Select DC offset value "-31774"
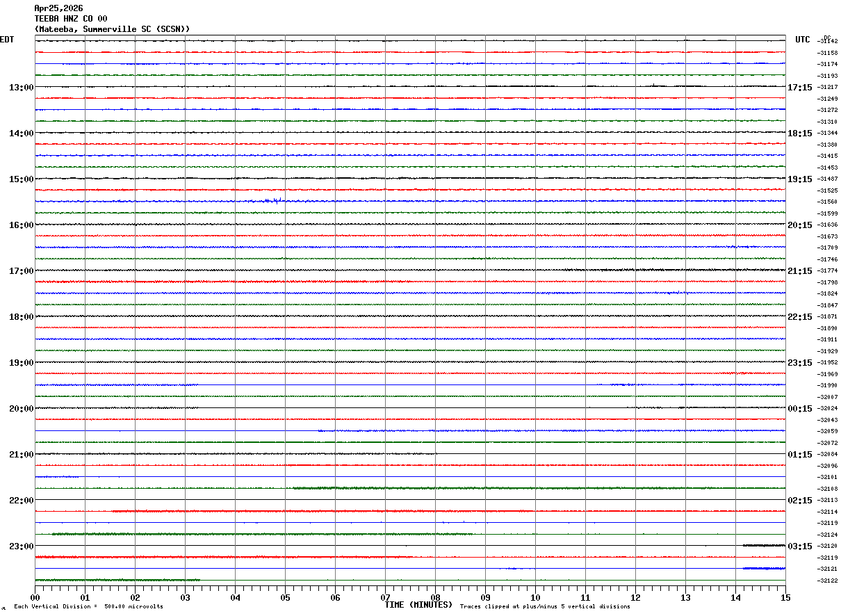This screenshot has height=616, width=841. (828, 271)
